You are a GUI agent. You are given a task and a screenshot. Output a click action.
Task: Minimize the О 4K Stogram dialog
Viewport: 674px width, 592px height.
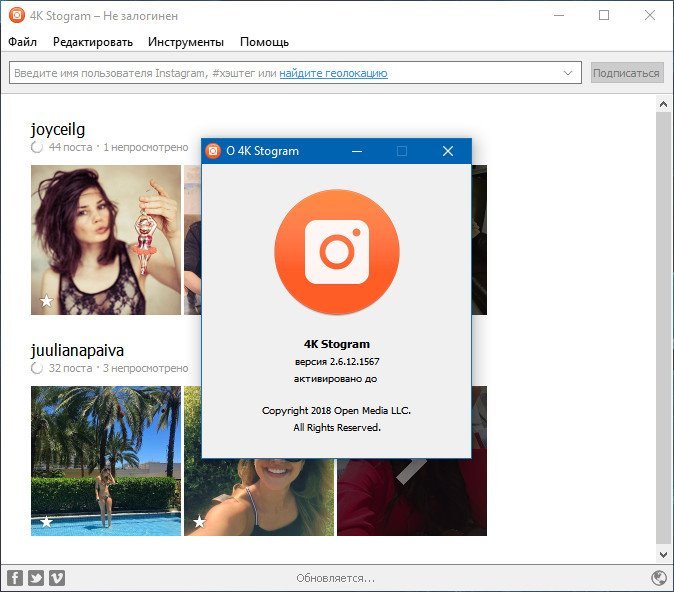pos(357,151)
